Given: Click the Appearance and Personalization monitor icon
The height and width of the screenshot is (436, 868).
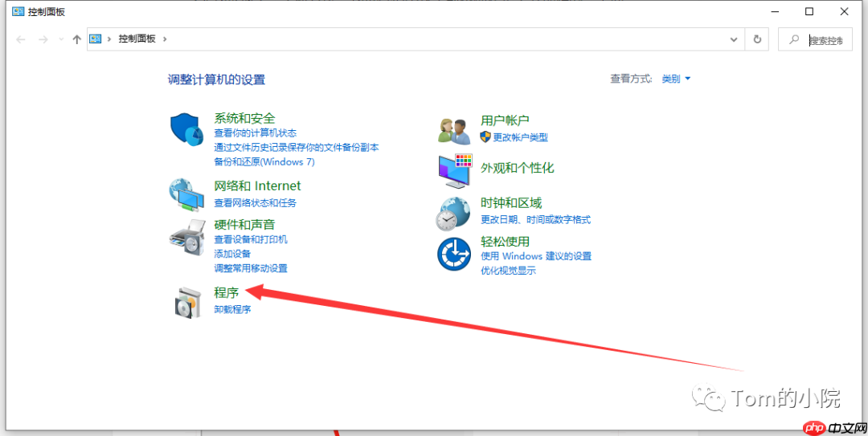Looking at the screenshot, I should pyautogui.click(x=455, y=171).
